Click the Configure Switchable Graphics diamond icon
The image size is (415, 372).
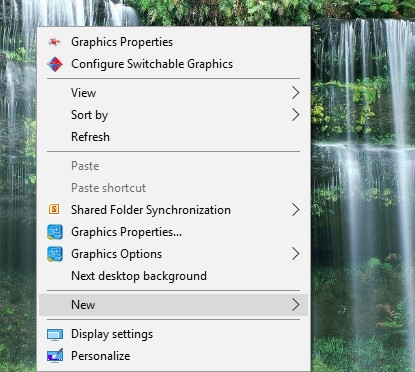point(55,64)
